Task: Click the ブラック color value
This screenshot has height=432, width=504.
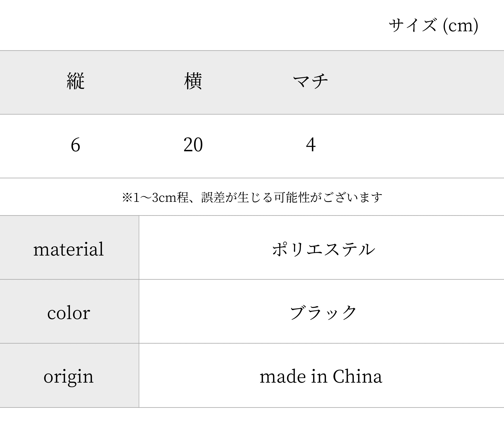Action: (323, 313)
